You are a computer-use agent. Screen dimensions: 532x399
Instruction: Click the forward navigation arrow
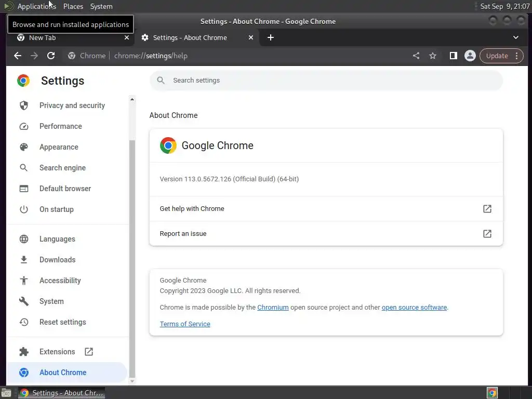34,56
